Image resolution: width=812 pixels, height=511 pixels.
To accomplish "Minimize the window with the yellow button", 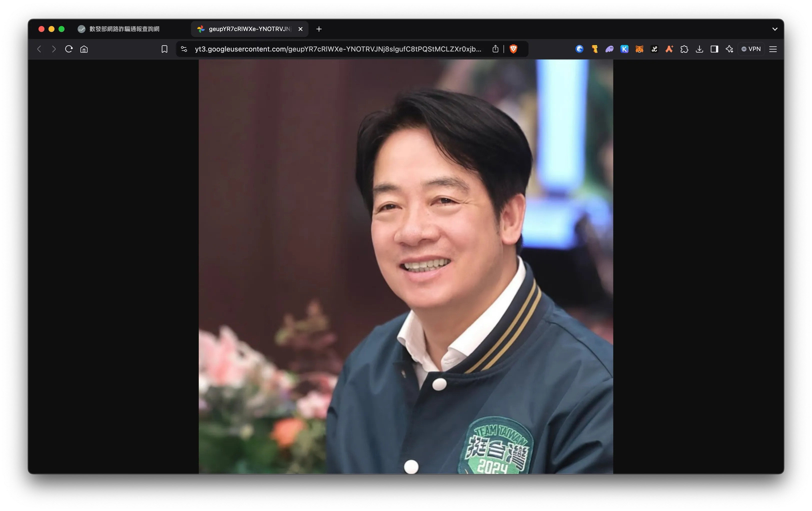I will (x=51, y=29).
